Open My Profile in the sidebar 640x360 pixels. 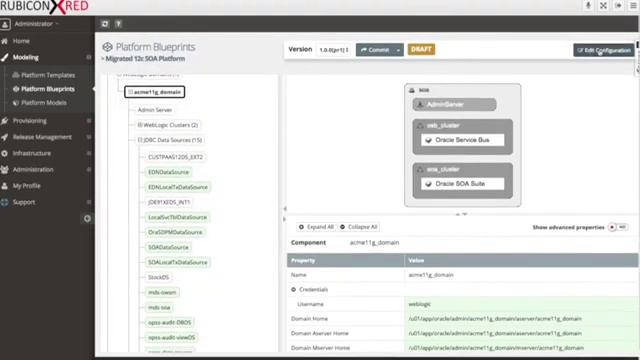pos(26,186)
